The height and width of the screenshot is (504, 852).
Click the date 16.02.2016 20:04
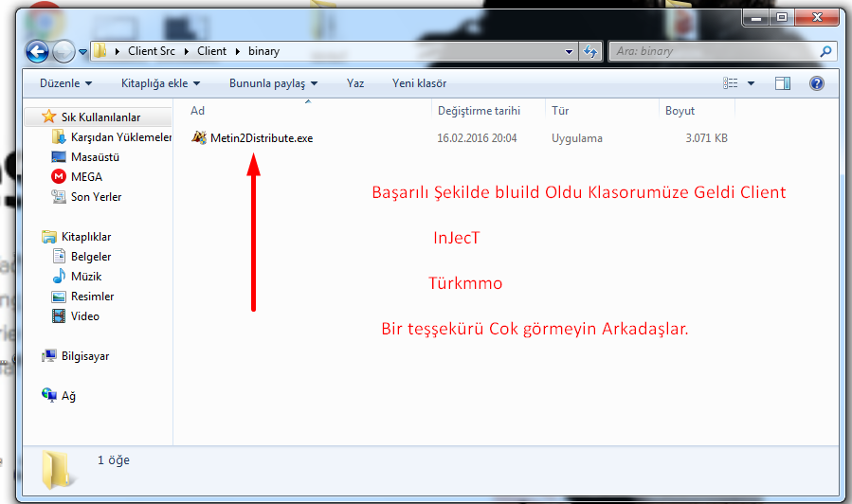coord(477,138)
